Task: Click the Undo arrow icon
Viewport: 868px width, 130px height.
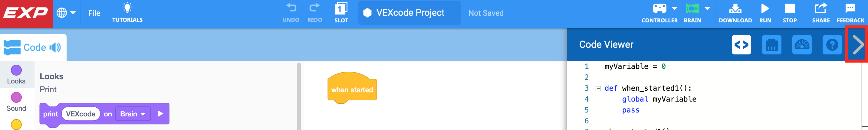Action: 291,8
